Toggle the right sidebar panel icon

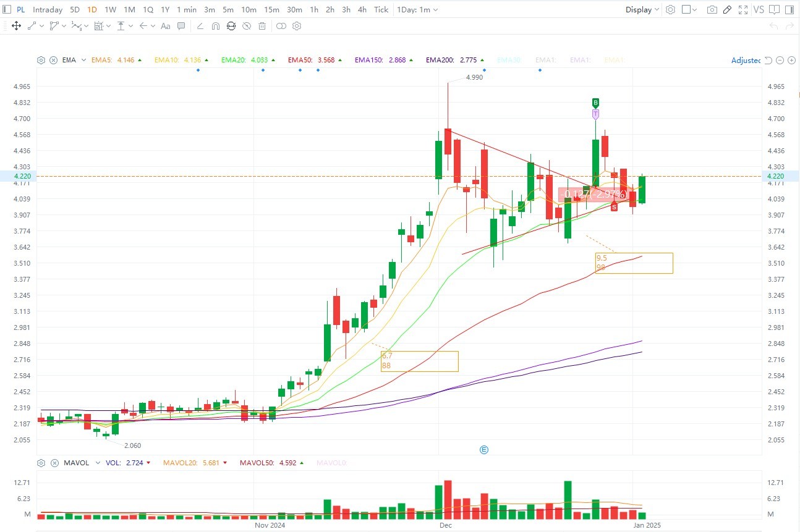pyautogui.click(x=789, y=9)
